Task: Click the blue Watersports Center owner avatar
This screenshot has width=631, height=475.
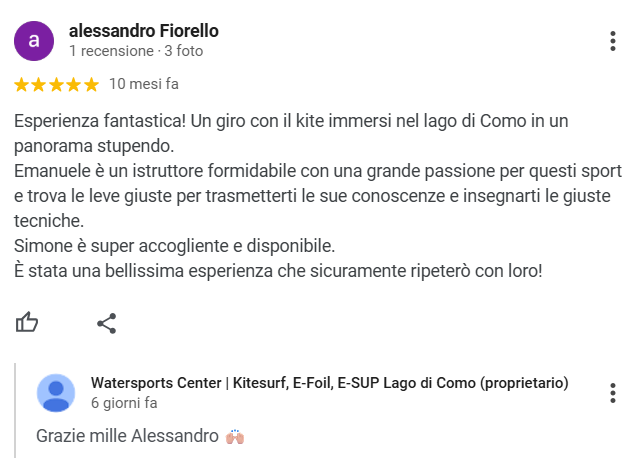Action: coord(56,393)
